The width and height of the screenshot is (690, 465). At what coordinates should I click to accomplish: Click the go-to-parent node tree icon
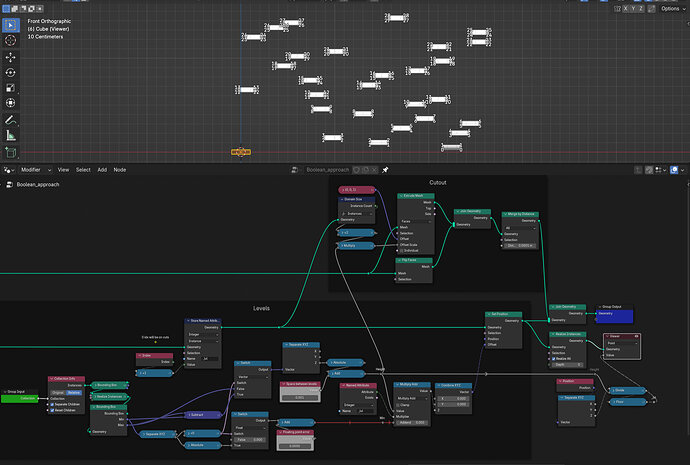(638, 170)
